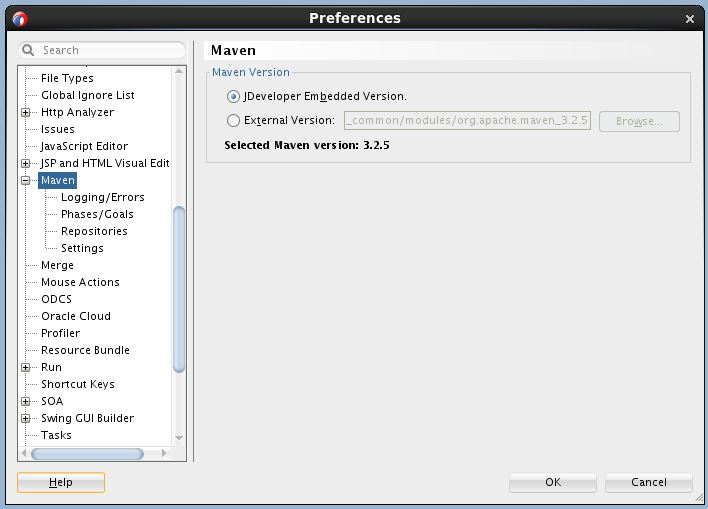Click the OK button
This screenshot has height=509, width=708.
[x=552, y=482]
